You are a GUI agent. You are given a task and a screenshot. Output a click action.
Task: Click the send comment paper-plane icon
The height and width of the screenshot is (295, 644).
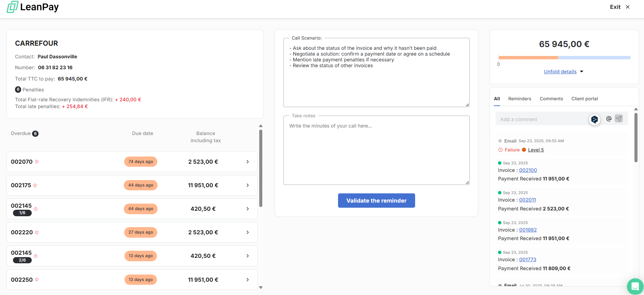pos(619,118)
